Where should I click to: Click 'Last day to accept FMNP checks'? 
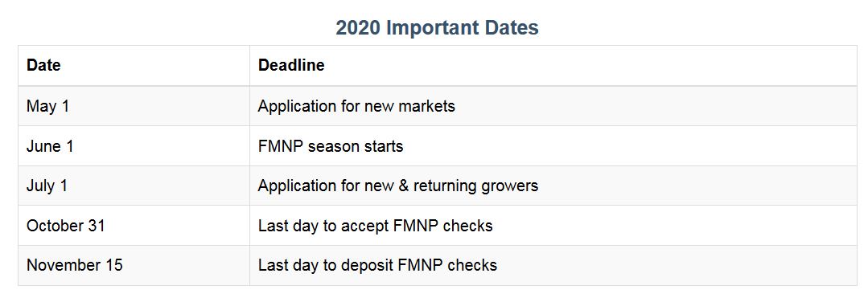(376, 226)
